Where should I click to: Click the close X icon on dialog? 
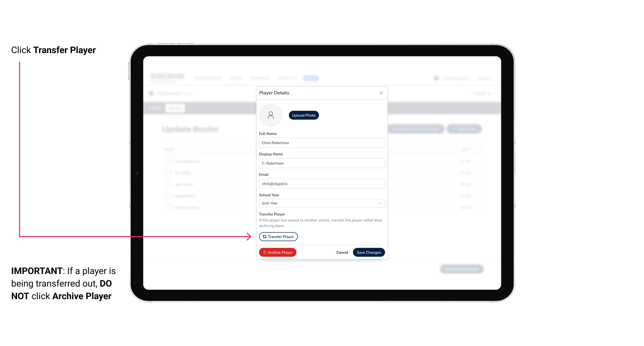tap(381, 93)
